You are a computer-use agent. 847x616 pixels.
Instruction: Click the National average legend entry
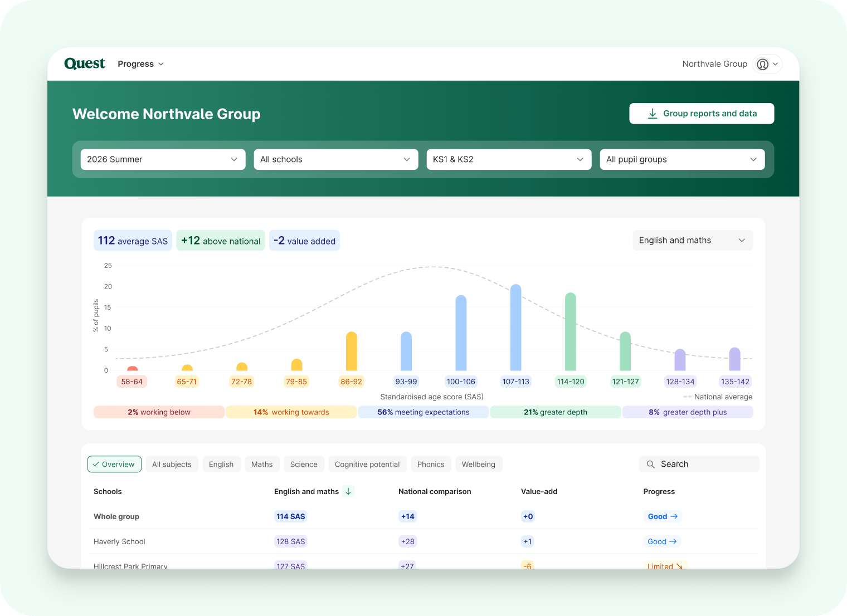point(718,397)
